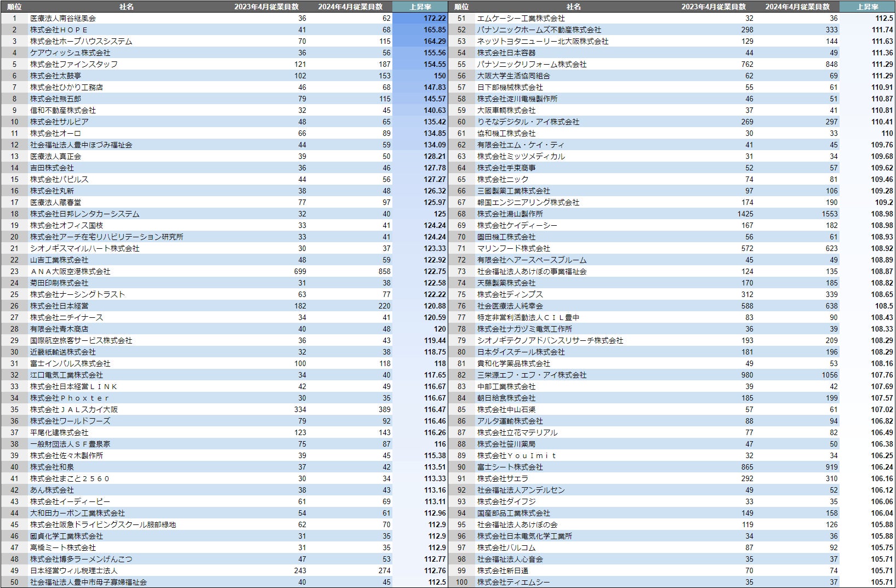Screen dimensions: 896x588
Task: Select the 155.56 growth rate cell
Action: point(435,53)
